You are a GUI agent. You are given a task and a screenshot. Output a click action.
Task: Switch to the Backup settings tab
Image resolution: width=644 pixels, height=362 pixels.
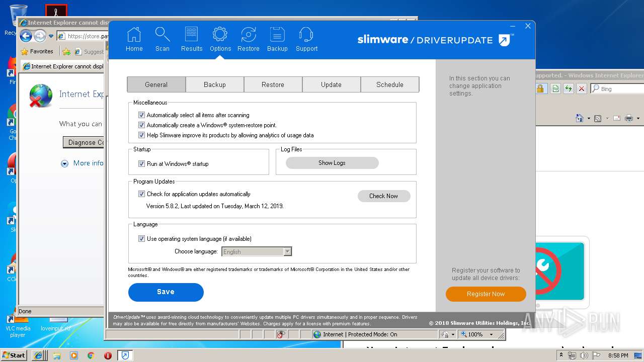coord(215,84)
